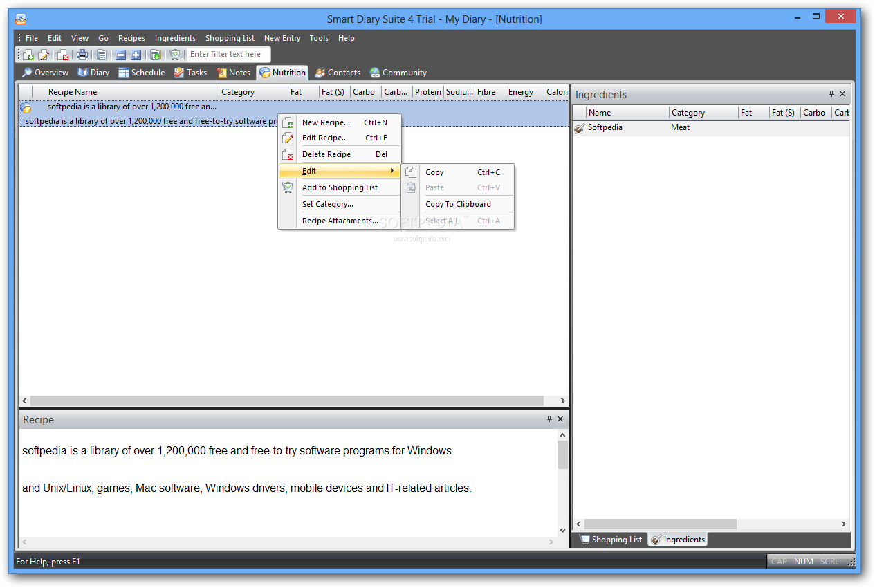Image resolution: width=875 pixels, height=588 pixels.
Task: Choose Copy in the Edit submenu
Action: click(x=458, y=172)
